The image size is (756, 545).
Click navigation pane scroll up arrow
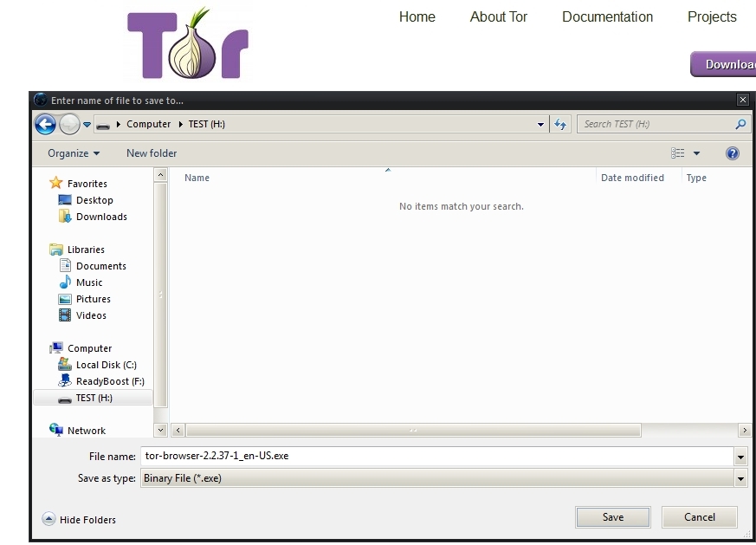tap(160, 175)
